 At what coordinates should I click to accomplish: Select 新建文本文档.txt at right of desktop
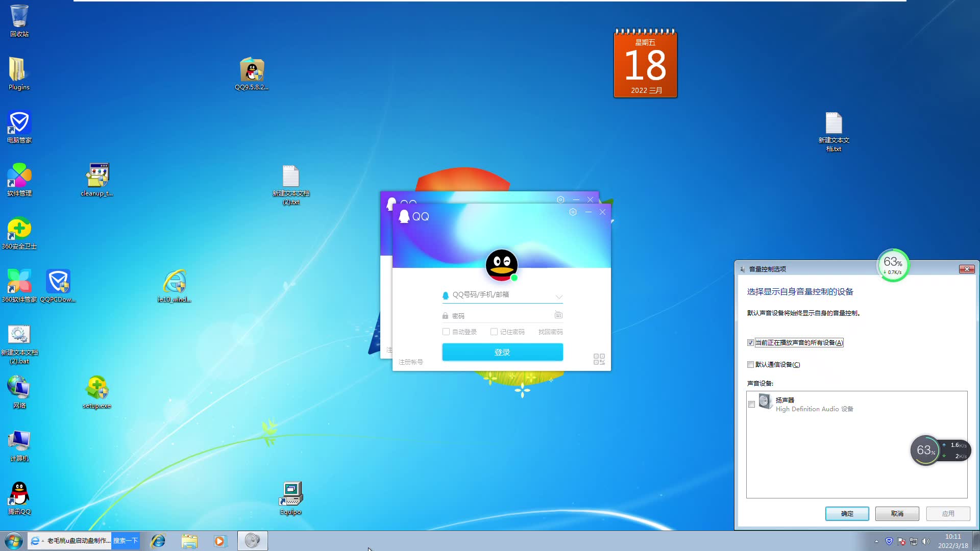point(834,132)
